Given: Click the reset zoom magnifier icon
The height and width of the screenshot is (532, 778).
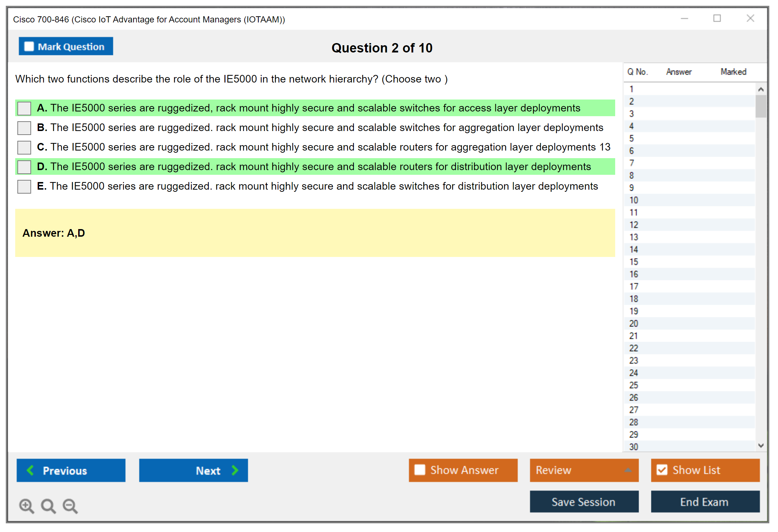Looking at the screenshot, I should pyautogui.click(x=48, y=506).
